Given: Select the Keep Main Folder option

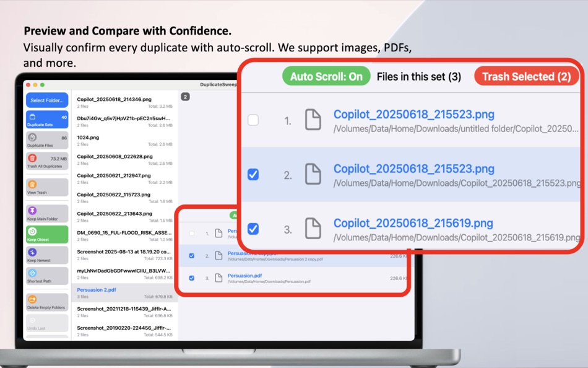Looking at the screenshot, I should click(47, 213).
